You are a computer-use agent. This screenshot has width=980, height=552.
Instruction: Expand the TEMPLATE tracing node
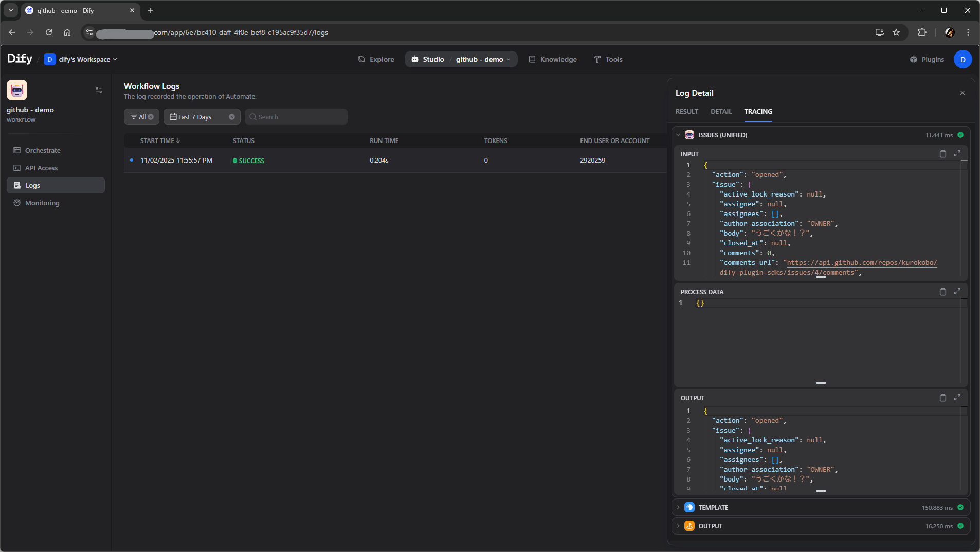[678, 507]
